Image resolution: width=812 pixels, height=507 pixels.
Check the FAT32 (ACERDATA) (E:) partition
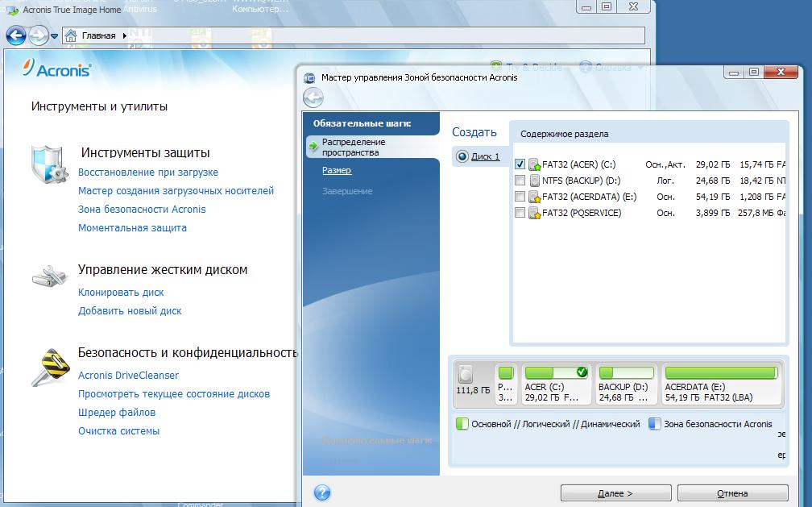(520, 197)
